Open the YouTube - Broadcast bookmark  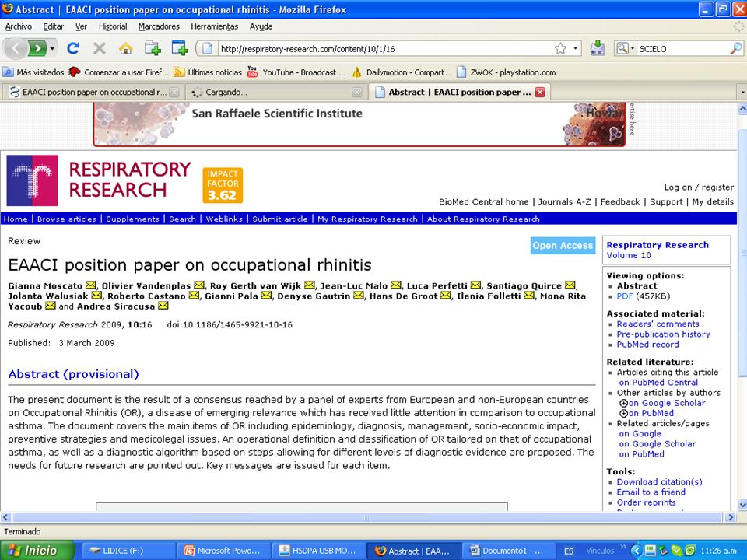pos(296,72)
